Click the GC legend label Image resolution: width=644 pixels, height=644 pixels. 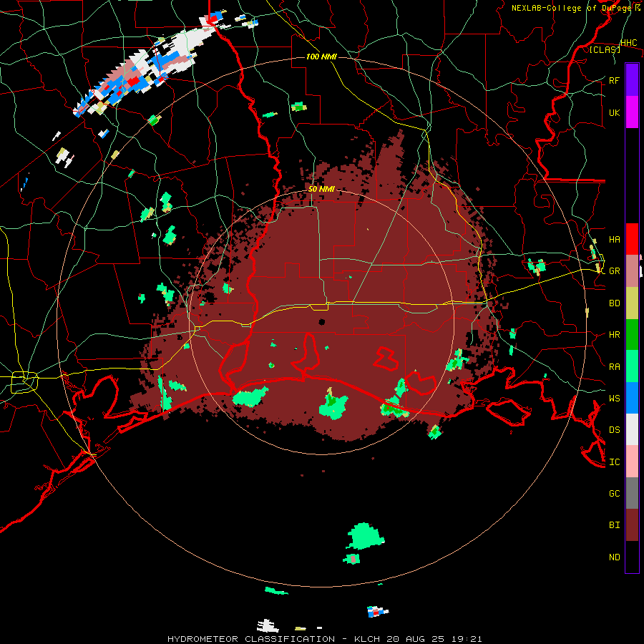pyautogui.click(x=614, y=494)
